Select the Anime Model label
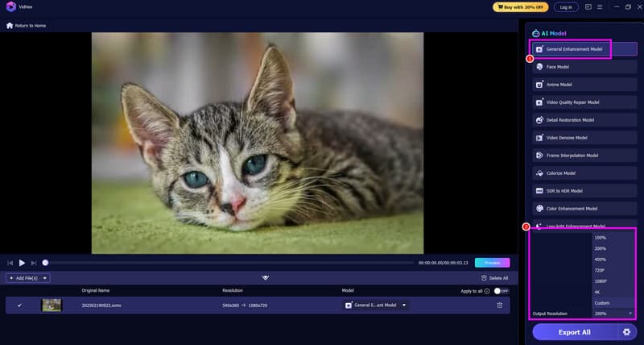Viewport: 644px width, 345px height. [559, 85]
